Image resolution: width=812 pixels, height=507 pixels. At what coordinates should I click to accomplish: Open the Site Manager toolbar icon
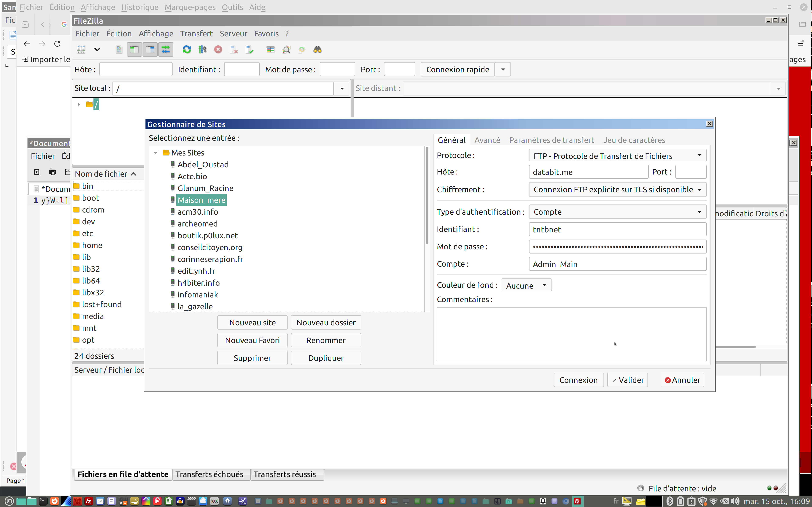point(81,50)
